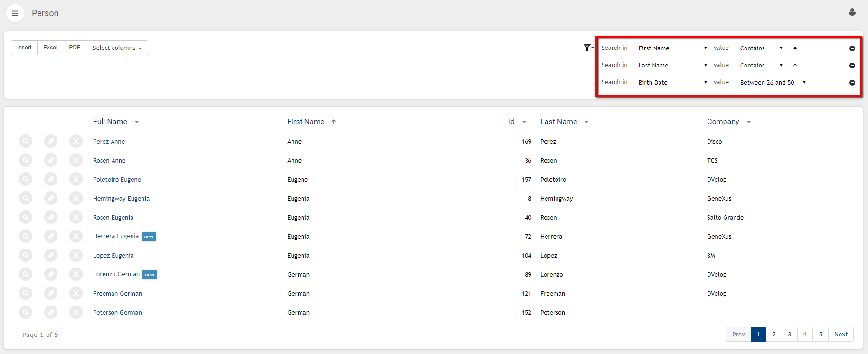Open the Peterson German link

click(x=117, y=312)
